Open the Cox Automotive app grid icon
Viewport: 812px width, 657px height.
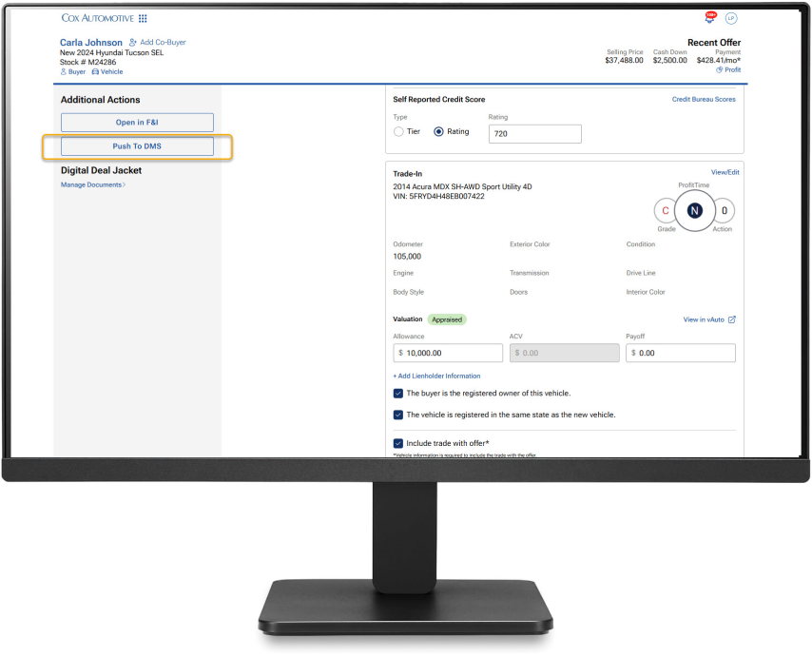pyautogui.click(x=143, y=18)
